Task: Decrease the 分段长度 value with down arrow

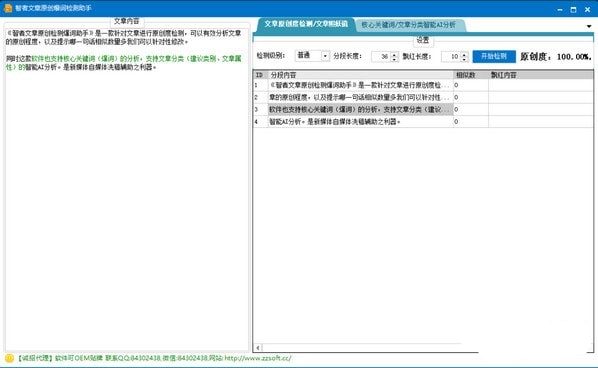Action: [394, 59]
